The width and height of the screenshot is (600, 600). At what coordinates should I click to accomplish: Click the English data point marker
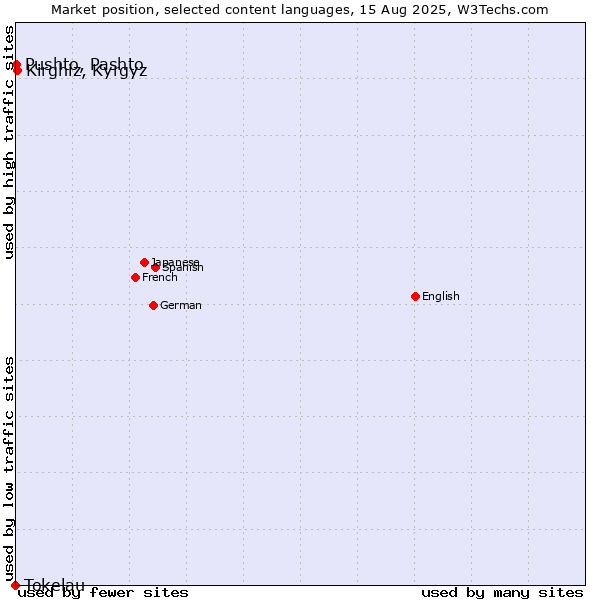(416, 297)
